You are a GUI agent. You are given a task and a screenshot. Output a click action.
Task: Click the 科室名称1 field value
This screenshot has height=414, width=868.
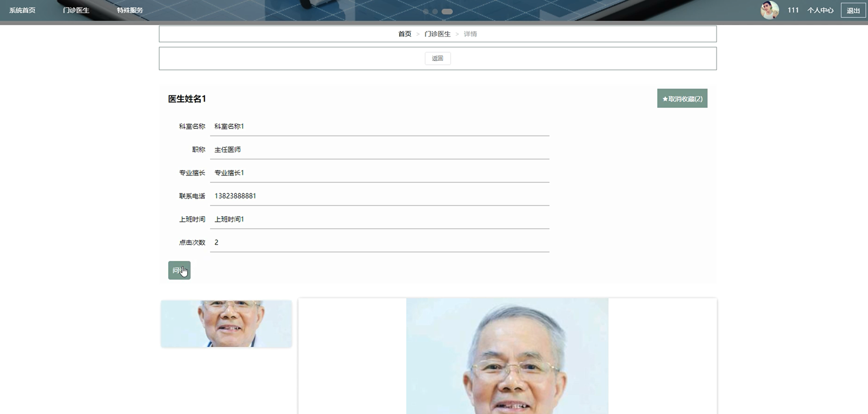click(229, 126)
